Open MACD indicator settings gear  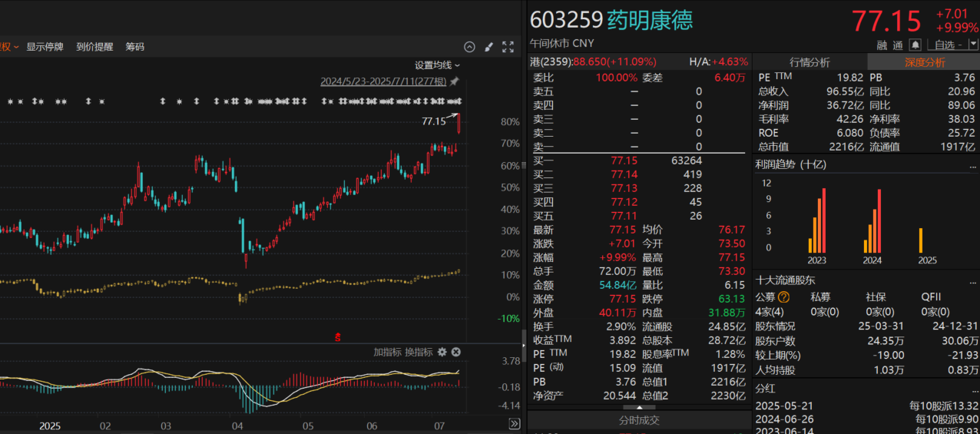tap(442, 352)
